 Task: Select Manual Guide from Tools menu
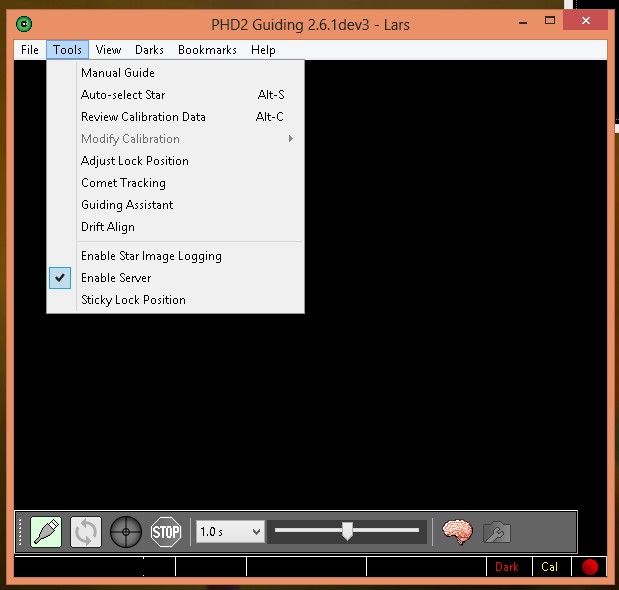pos(176,73)
